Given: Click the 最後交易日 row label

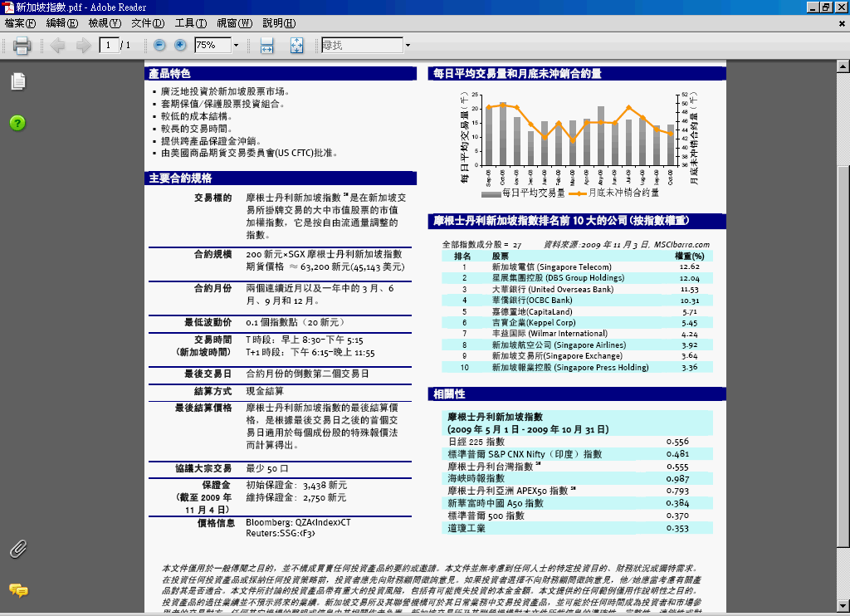Looking at the screenshot, I should point(208,374).
